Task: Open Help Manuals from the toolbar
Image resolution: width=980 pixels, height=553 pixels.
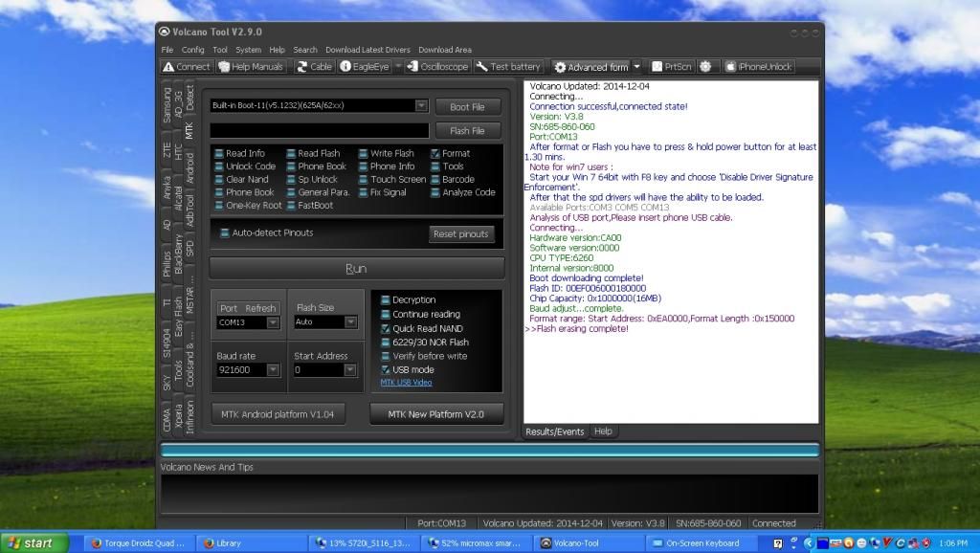Action: 251,67
